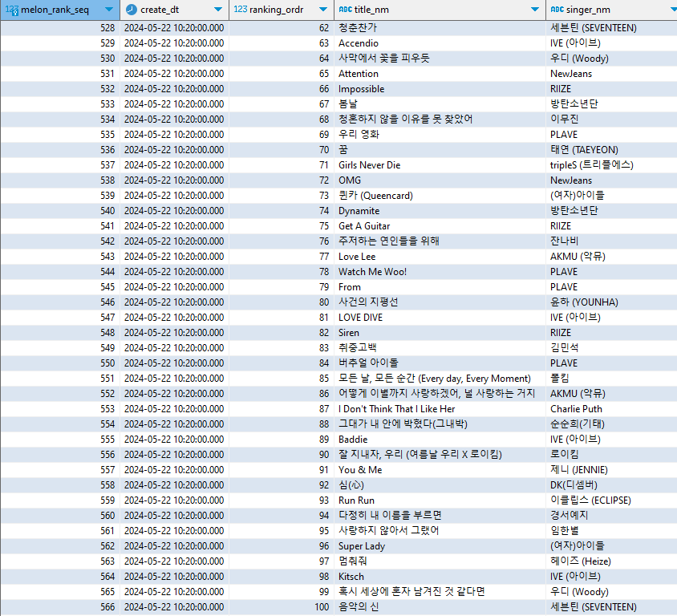Open create_dt column dropdown arrow
This screenshot has width=677, height=616.
218,10
